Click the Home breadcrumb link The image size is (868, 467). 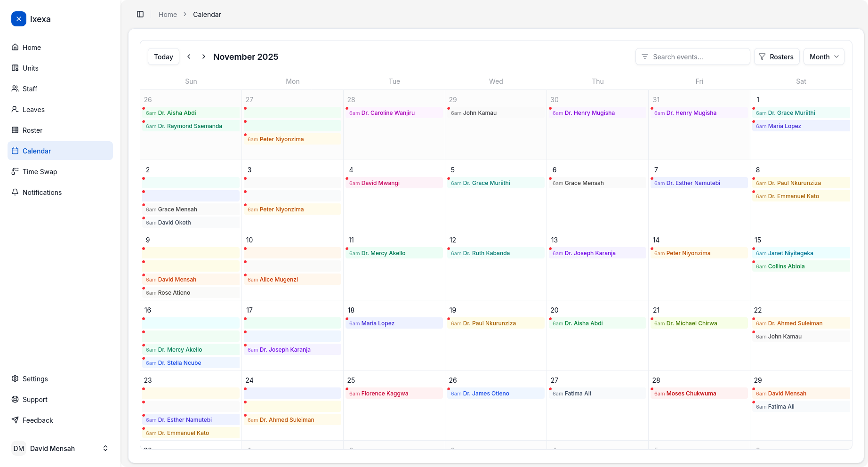[168, 15]
